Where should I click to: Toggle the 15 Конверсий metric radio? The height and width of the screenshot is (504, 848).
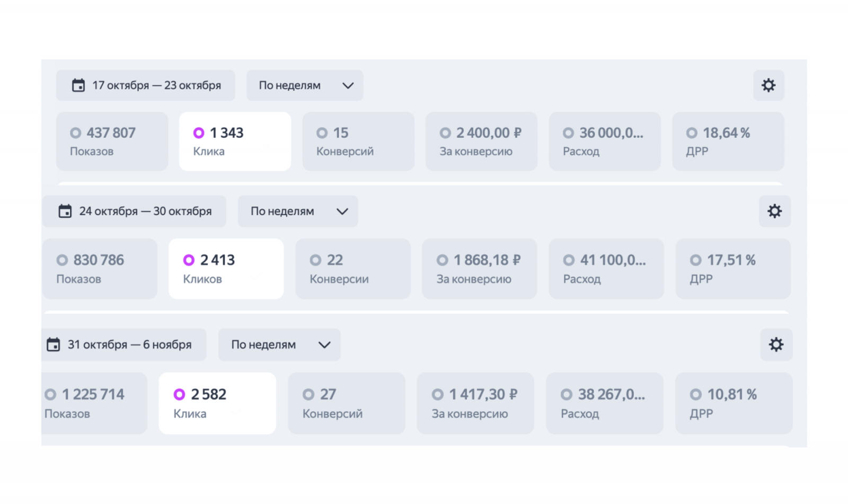coord(322,133)
